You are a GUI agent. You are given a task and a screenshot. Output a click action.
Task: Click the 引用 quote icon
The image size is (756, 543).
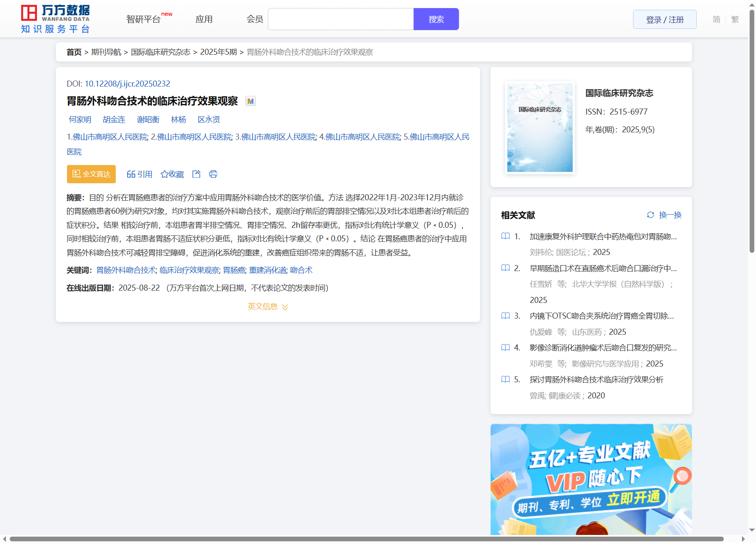point(131,174)
